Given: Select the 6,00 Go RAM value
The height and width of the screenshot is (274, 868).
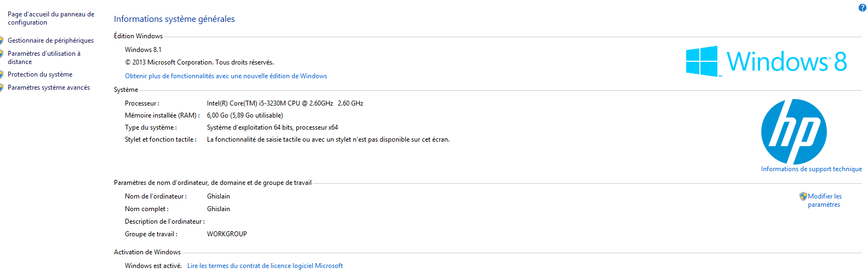Looking at the screenshot, I should pyautogui.click(x=245, y=115).
